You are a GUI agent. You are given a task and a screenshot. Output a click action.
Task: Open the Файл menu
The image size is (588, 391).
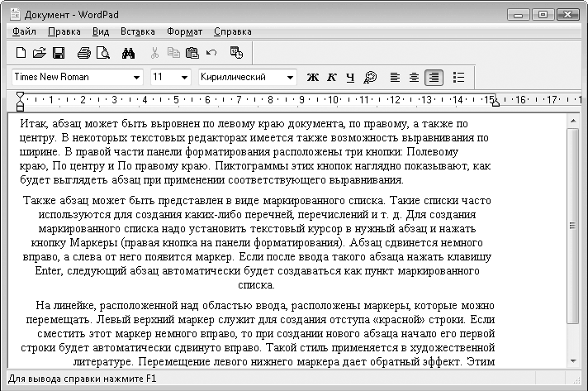pos(25,32)
